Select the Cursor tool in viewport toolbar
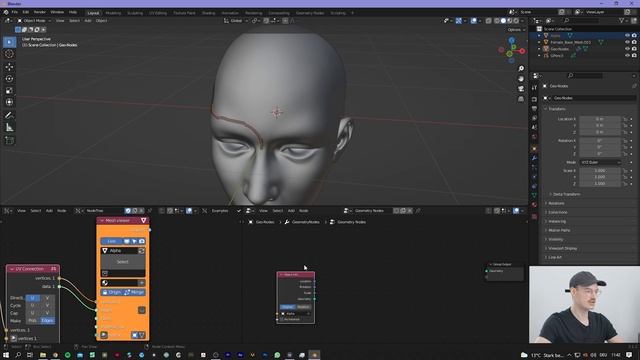The image size is (640, 360). [x=9, y=54]
